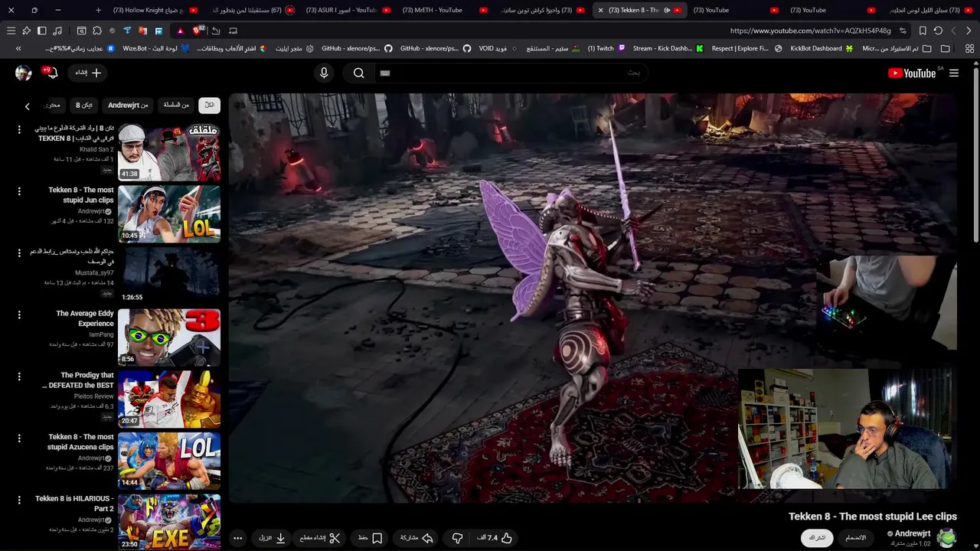Go to YouTube home via logo

coord(912,73)
